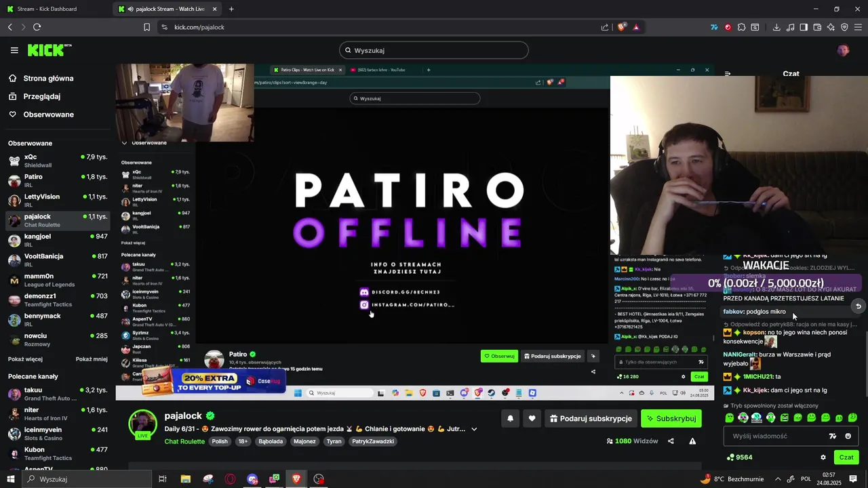Collapse followed channels with Pokaż mniej
868x488 pixels.
(x=92, y=359)
